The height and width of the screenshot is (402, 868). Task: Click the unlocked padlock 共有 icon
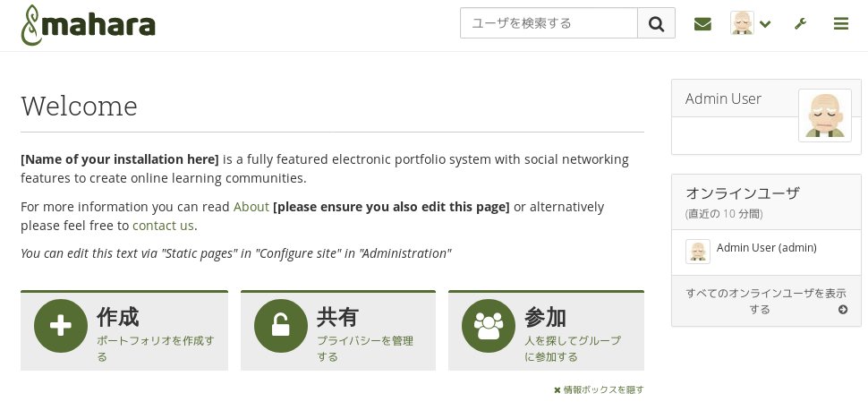[281, 326]
